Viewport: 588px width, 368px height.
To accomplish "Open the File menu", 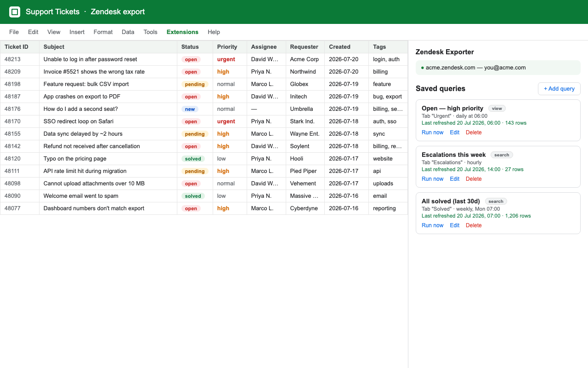I will click(x=14, y=32).
